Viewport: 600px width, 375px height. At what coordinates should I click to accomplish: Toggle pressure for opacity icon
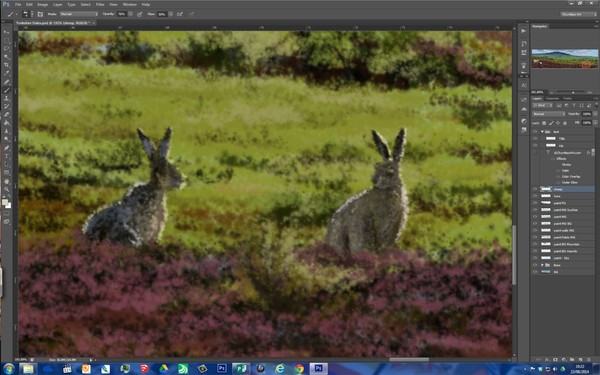tap(140, 14)
